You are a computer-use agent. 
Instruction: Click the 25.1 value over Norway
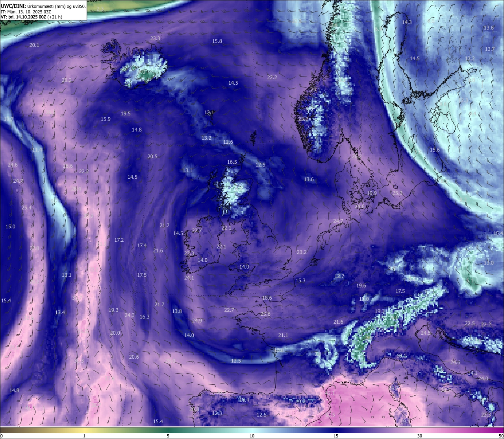tap(316, 90)
